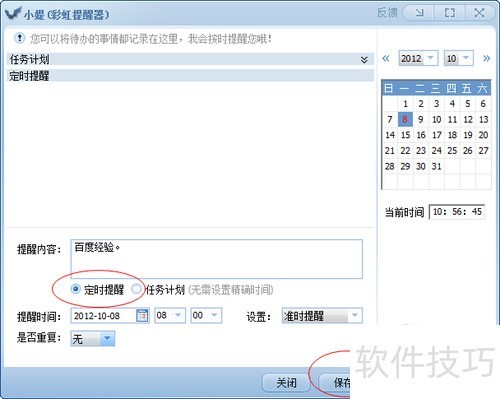Screen dimensions: 500x399
Task: Close window with X icon
Action: click(479, 13)
